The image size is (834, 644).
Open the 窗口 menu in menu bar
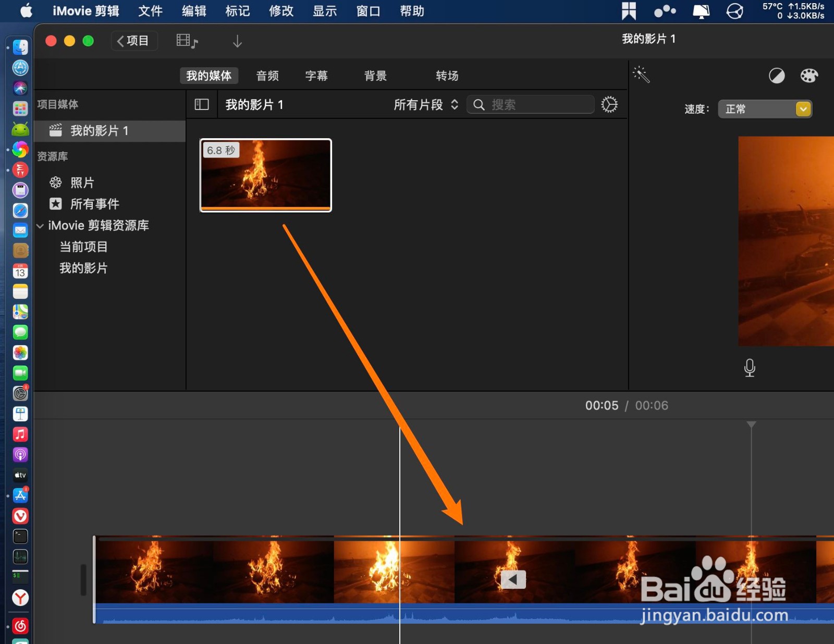pyautogui.click(x=367, y=10)
